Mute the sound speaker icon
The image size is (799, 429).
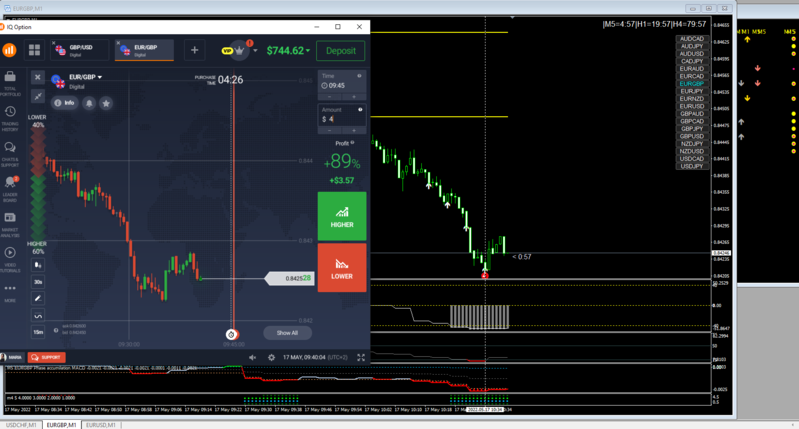pos(252,358)
